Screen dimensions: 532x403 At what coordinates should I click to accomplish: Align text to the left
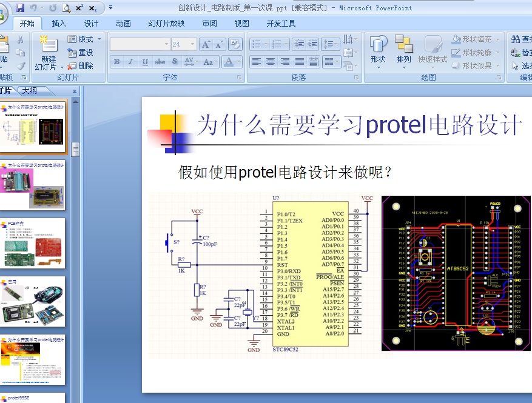click(x=257, y=62)
